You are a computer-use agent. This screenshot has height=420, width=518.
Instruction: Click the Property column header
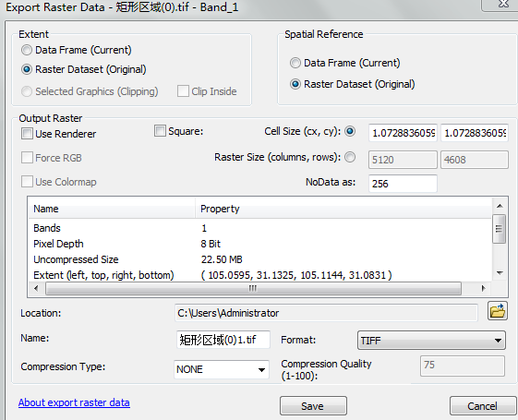point(343,209)
